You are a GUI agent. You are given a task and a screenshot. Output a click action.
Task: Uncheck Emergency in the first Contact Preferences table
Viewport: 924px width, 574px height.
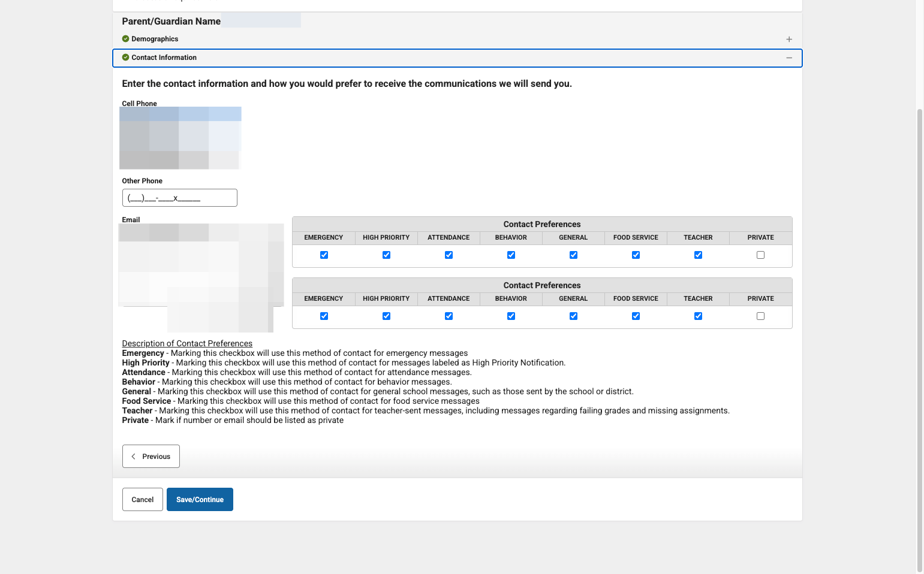324,255
